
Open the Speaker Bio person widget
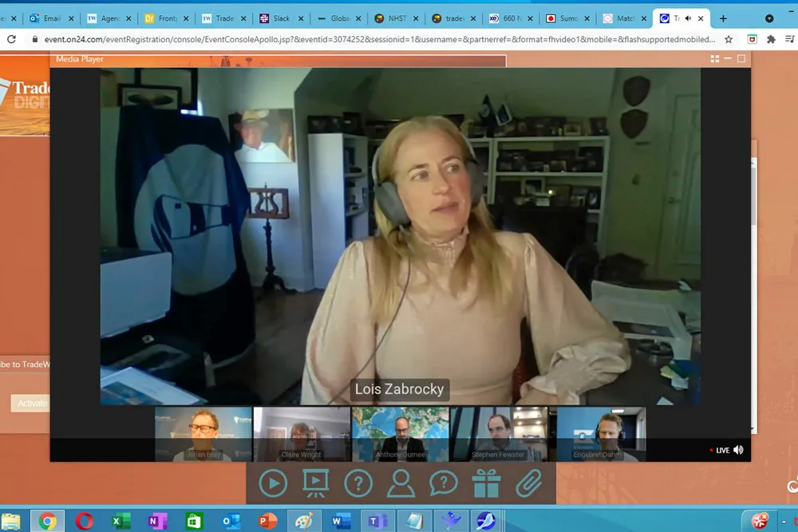tap(401, 483)
